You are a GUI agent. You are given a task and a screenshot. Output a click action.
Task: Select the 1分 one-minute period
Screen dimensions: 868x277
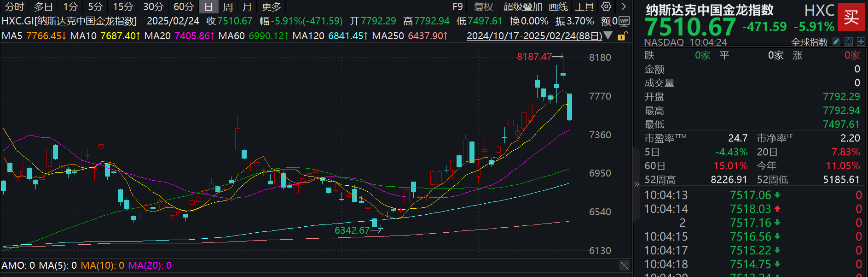pyautogui.click(x=70, y=6)
